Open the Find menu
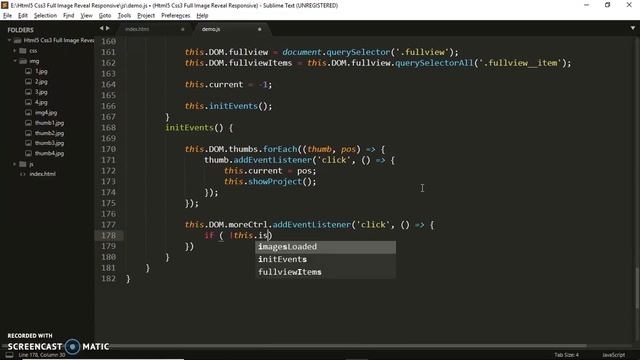Screen dimensions: 640x360 69,16
